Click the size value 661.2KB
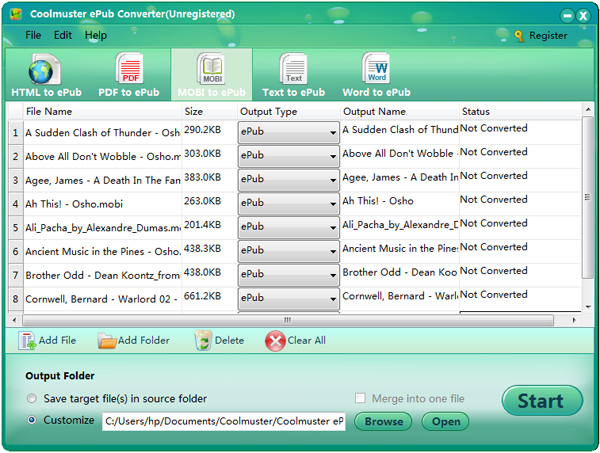The height and width of the screenshot is (453, 600). point(202,296)
